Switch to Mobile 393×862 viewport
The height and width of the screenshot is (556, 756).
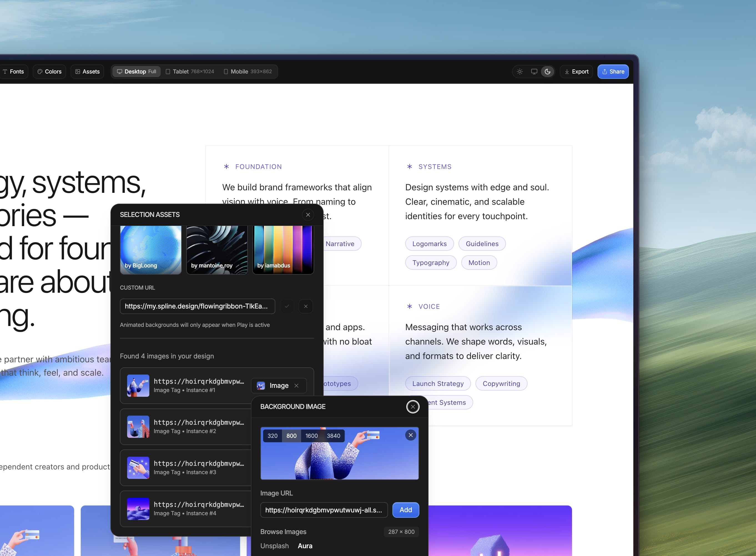248,72
